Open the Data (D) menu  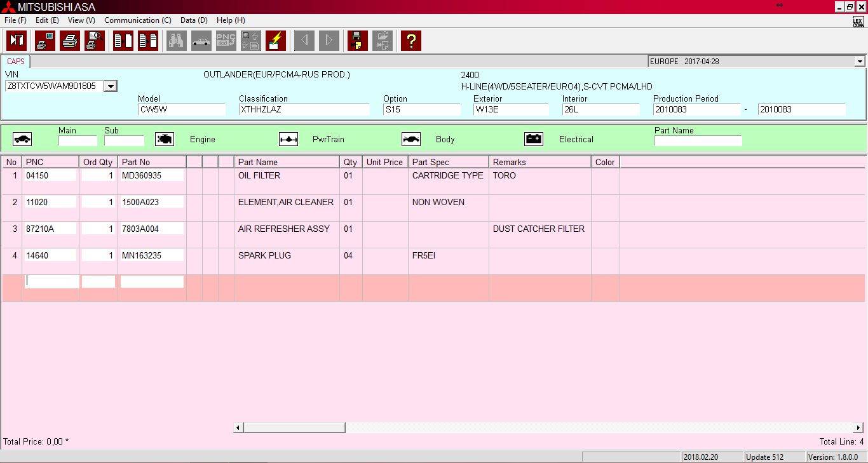pyautogui.click(x=194, y=20)
